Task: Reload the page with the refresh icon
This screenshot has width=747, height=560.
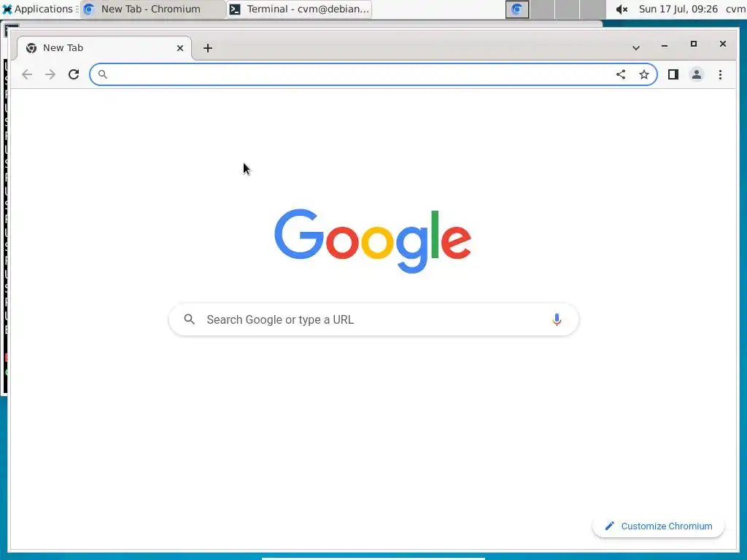Action: click(74, 74)
